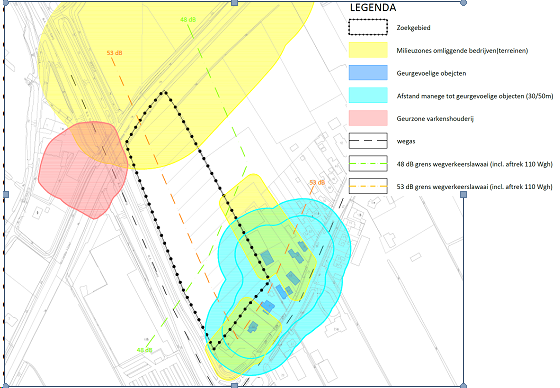Click the Milieuzones omliggende bedrijven(terreinen) label

pyautogui.click(x=462, y=50)
